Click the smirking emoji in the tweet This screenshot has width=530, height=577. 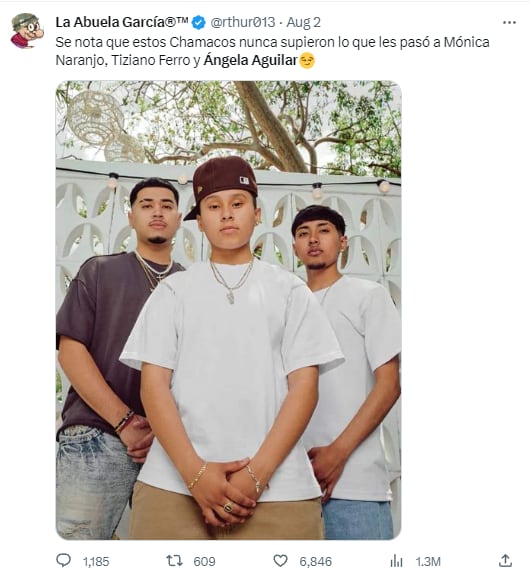tap(307, 60)
